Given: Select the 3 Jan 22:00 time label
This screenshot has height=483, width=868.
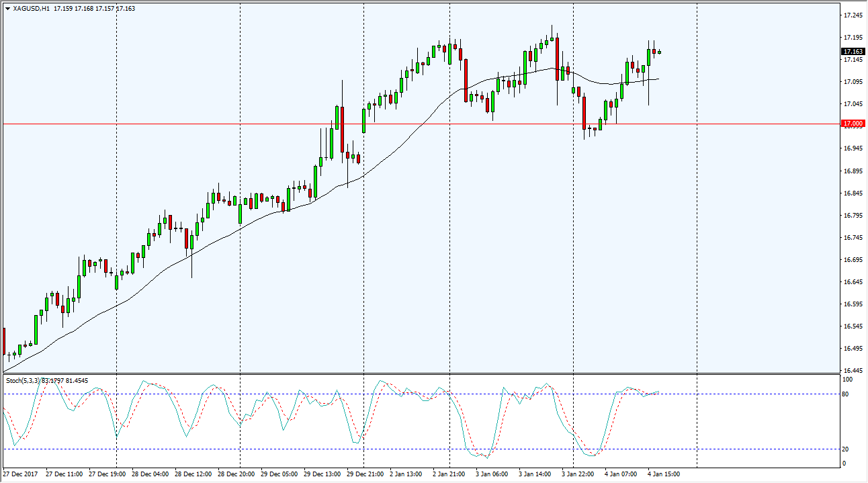Looking at the screenshot, I should [x=578, y=474].
